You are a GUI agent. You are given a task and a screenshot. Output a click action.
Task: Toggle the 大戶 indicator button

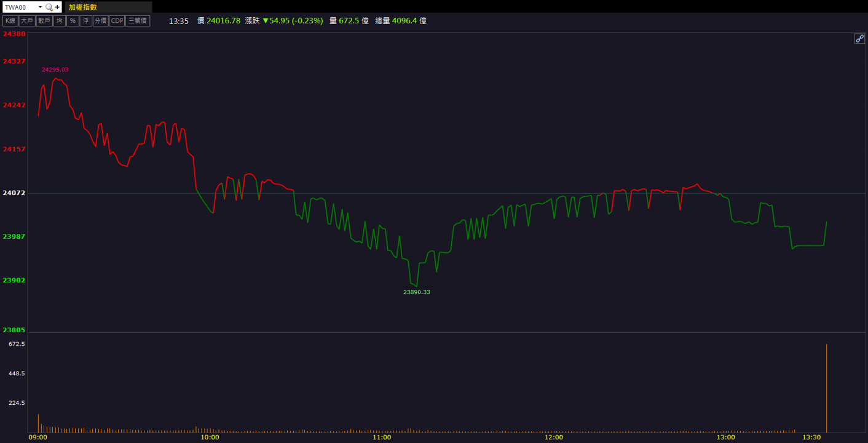(x=26, y=21)
